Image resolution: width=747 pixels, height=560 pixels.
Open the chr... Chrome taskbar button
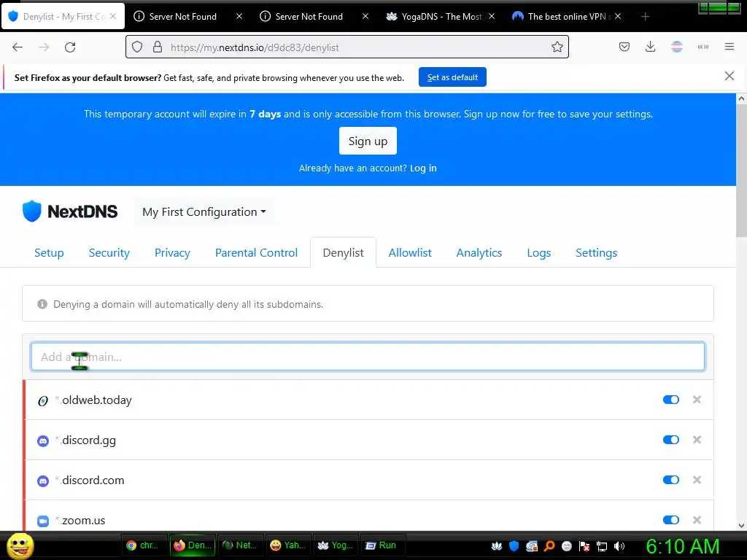pyautogui.click(x=145, y=545)
